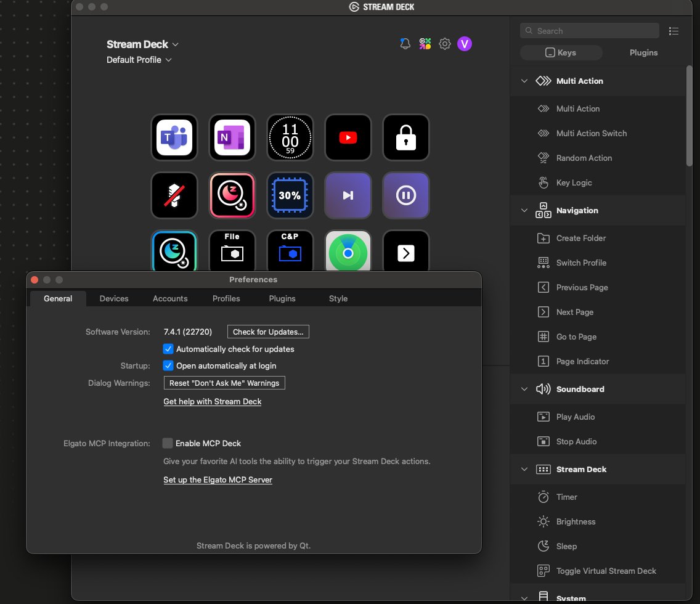Switch to the Profiles preferences tab
The height and width of the screenshot is (604, 700).
(226, 299)
